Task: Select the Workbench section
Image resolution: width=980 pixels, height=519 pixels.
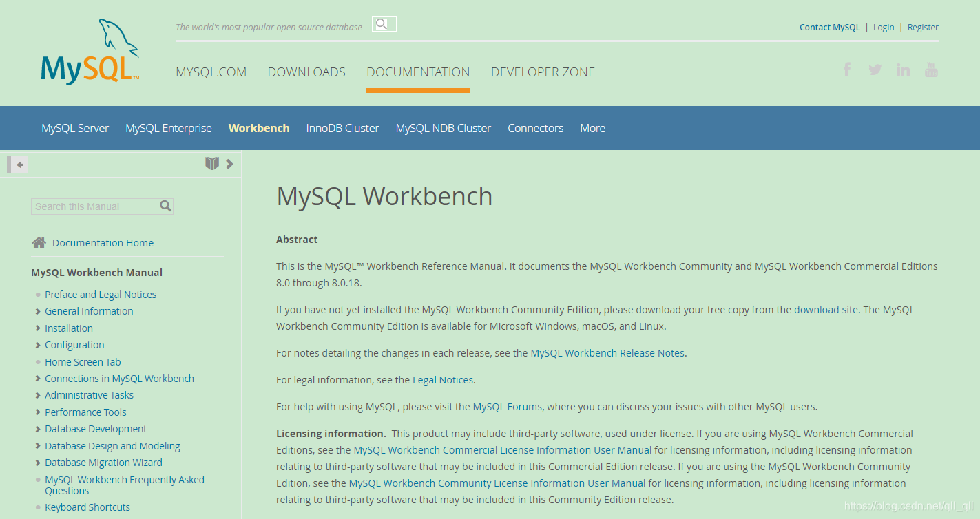Action: pyautogui.click(x=259, y=128)
